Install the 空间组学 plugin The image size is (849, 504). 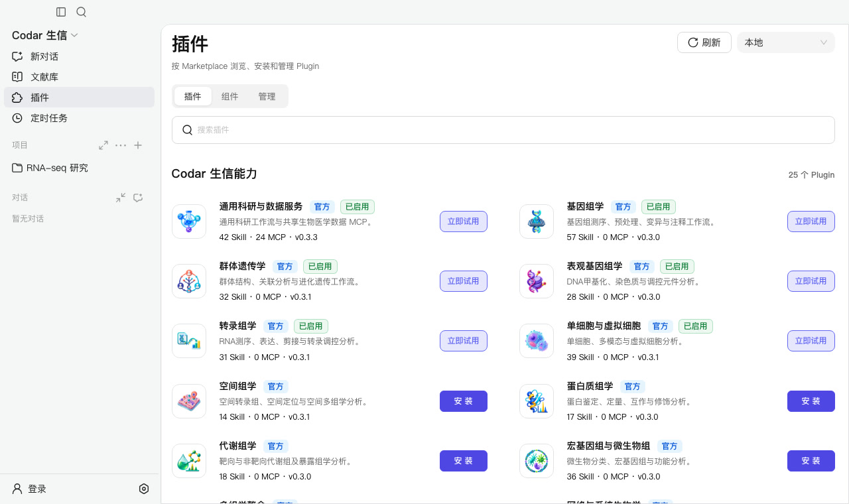[x=464, y=401]
